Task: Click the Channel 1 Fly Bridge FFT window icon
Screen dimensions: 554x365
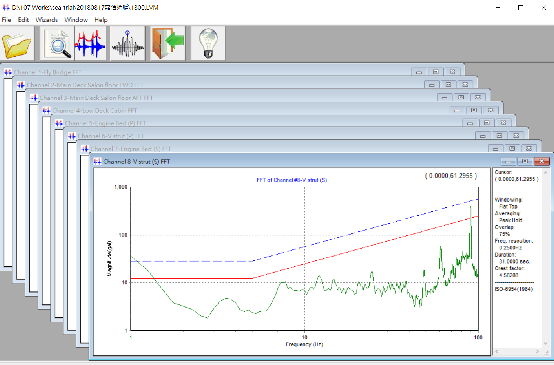Action: point(8,72)
